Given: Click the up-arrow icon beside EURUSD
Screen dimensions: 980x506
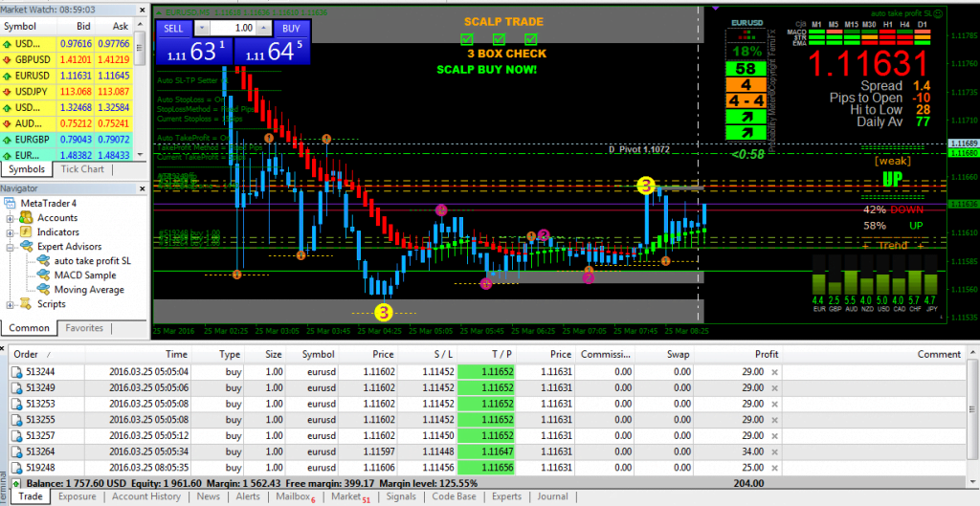Looking at the screenshot, I should (x=7, y=76).
